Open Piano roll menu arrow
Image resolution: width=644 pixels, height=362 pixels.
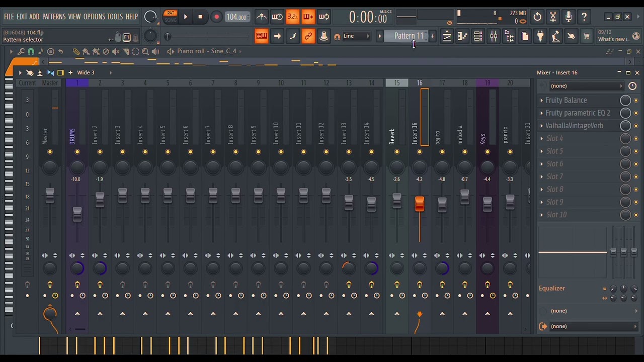pos(11,51)
